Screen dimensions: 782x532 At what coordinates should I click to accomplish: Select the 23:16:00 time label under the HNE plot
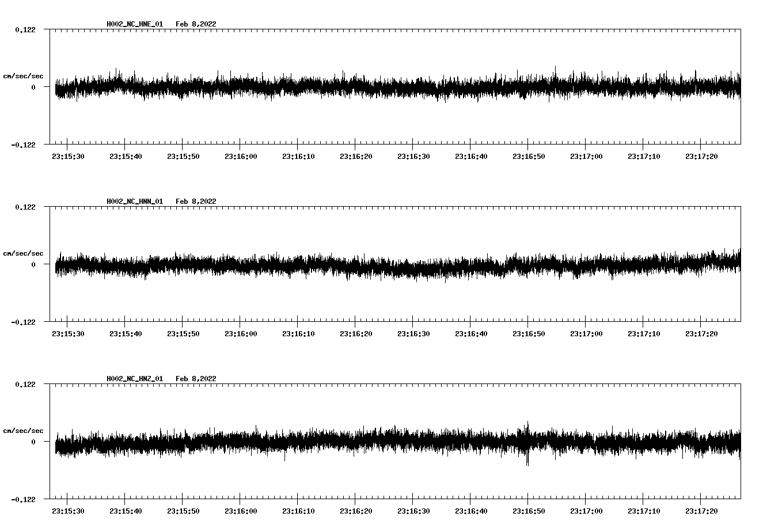(241, 156)
